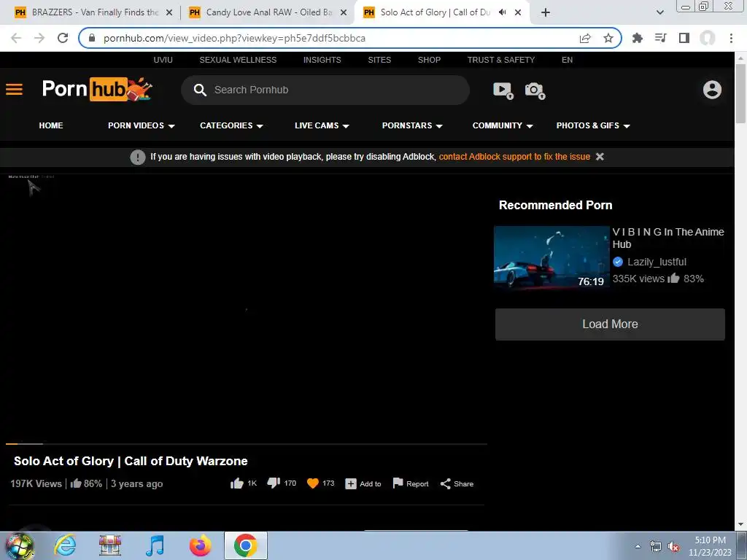
Task: Reload the page in Chrome
Action: [x=63, y=38]
